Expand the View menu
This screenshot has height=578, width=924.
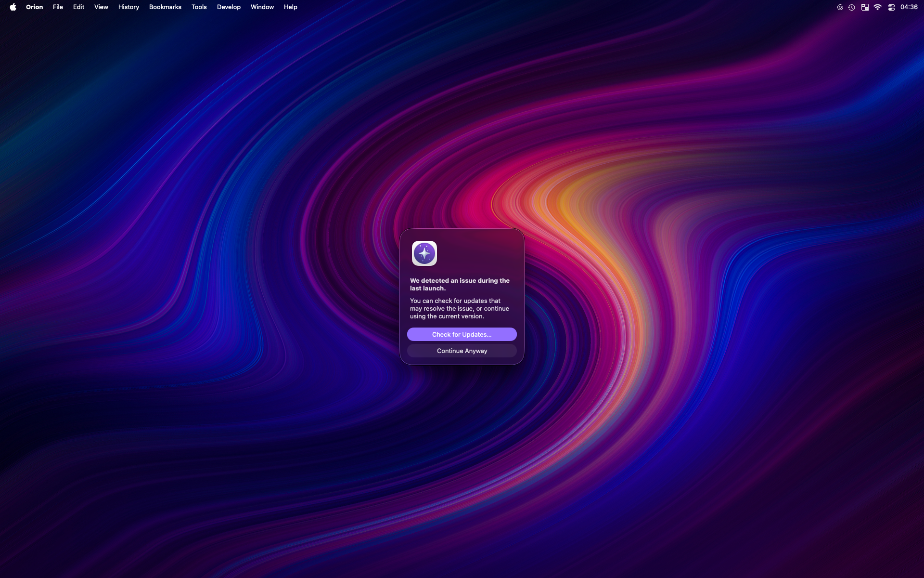(x=101, y=7)
